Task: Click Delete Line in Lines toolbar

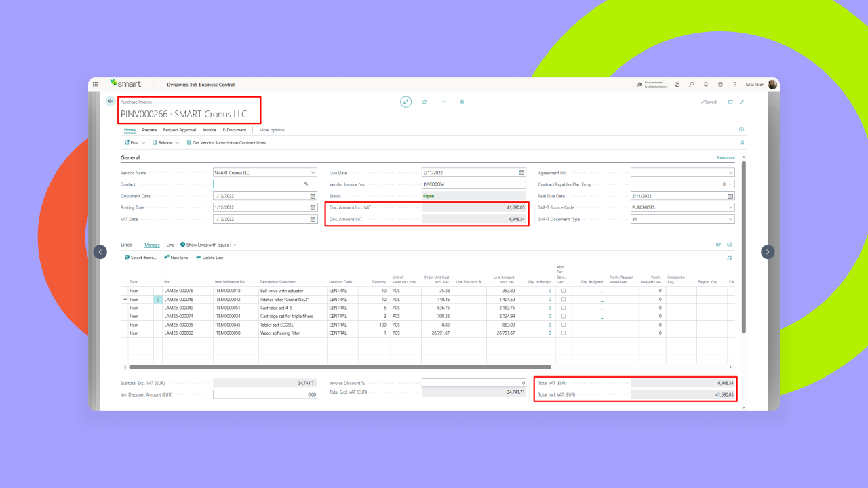Action: pyautogui.click(x=210, y=258)
